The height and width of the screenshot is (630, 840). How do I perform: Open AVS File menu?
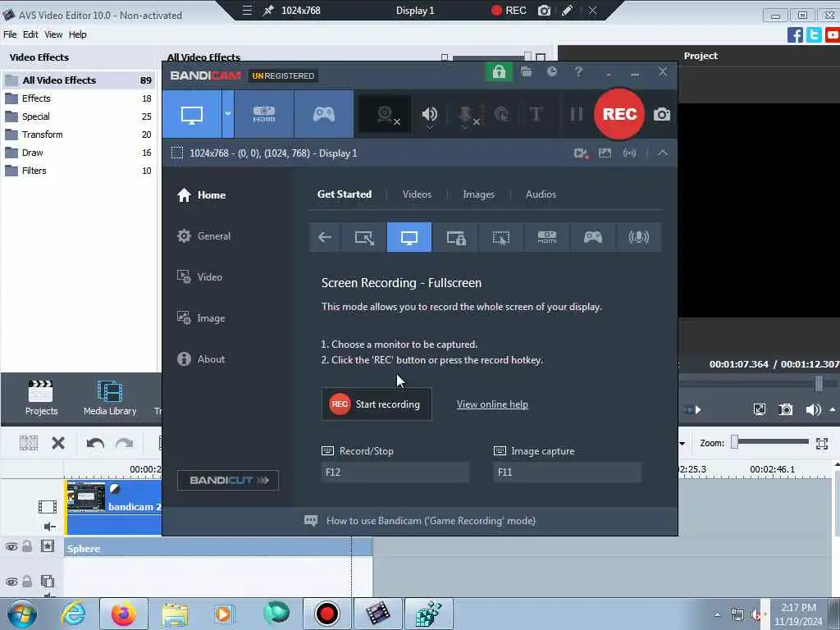[10, 34]
